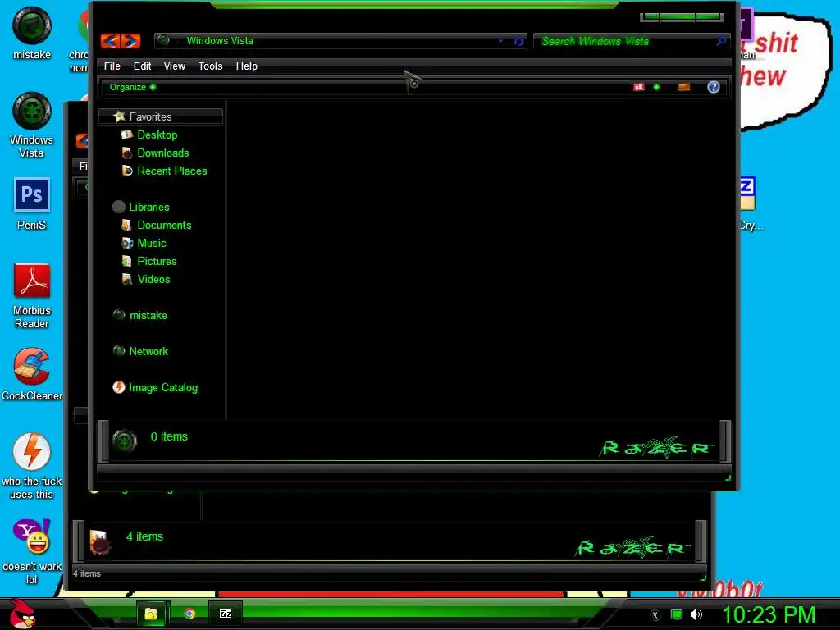
Task: Open the Help menu
Action: click(x=246, y=66)
